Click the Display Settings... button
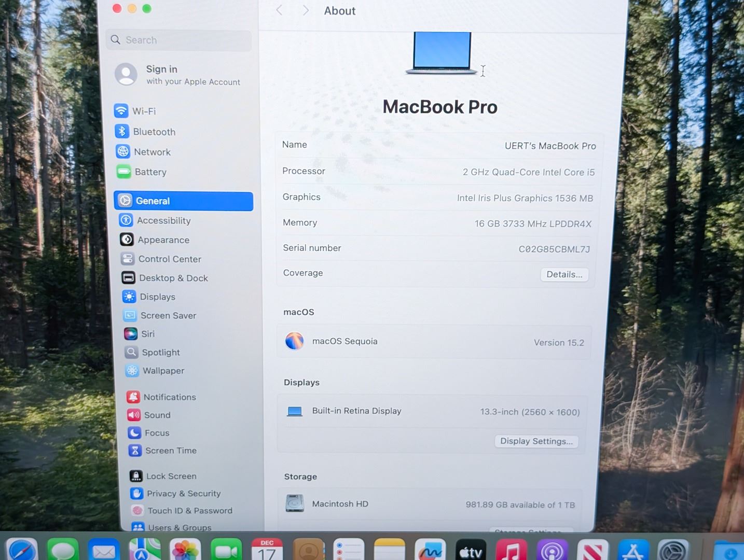This screenshot has height=560, width=744. (x=536, y=441)
